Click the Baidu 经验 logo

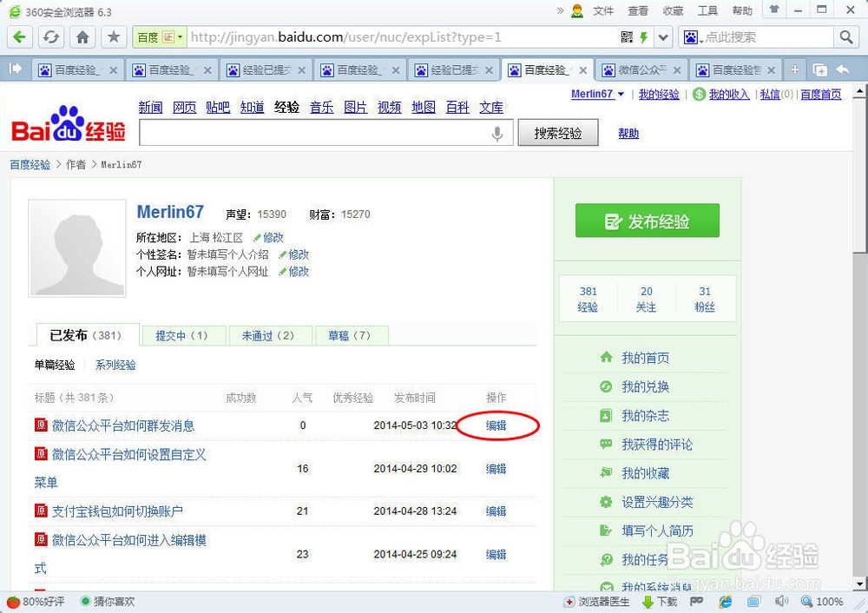click(x=69, y=124)
